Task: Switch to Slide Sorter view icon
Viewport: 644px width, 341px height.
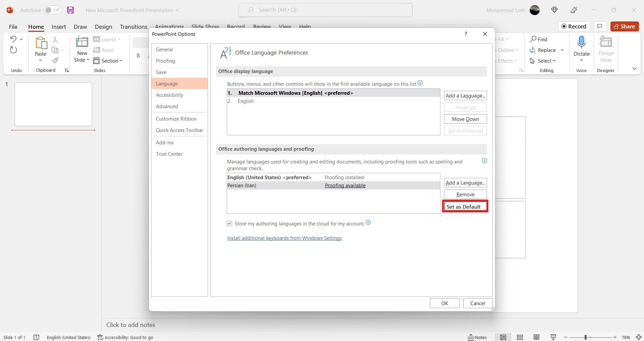Action: (520, 337)
